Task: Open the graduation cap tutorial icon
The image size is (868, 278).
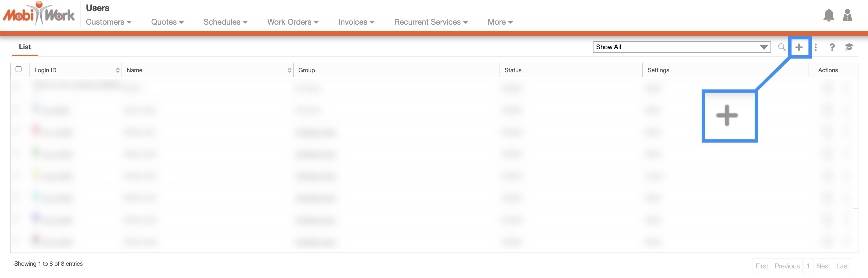Action: click(849, 47)
